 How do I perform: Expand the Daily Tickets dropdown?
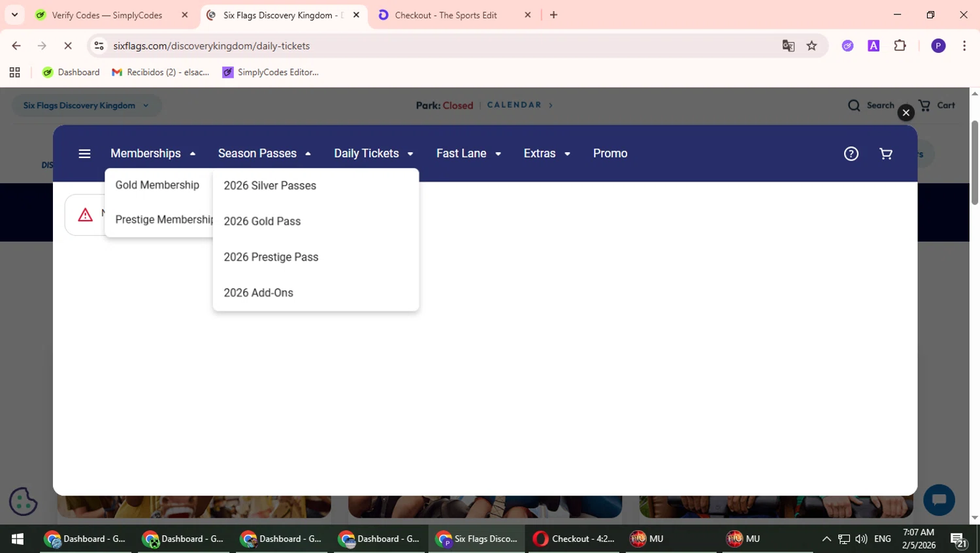pyautogui.click(x=373, y=153)
